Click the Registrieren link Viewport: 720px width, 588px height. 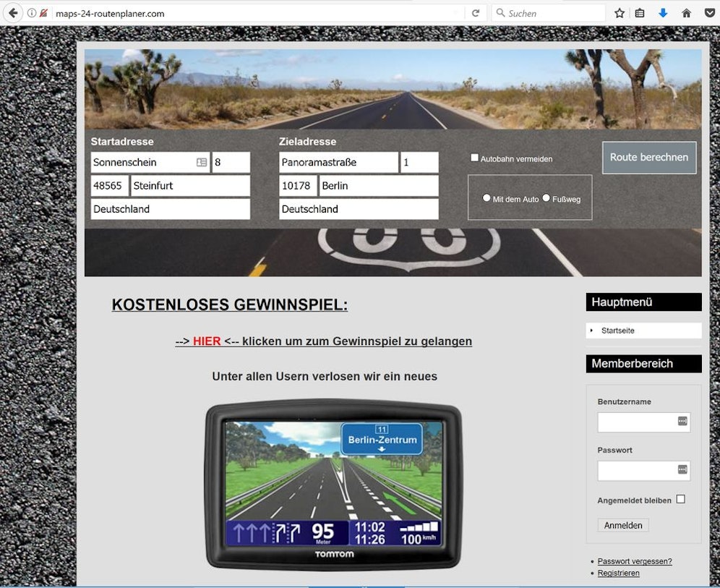click(618, 573)
